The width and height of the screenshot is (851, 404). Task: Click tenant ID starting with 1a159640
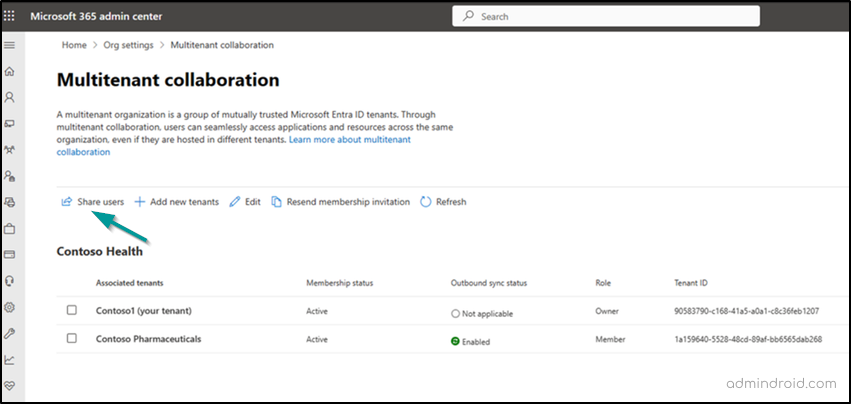point(748,339)
